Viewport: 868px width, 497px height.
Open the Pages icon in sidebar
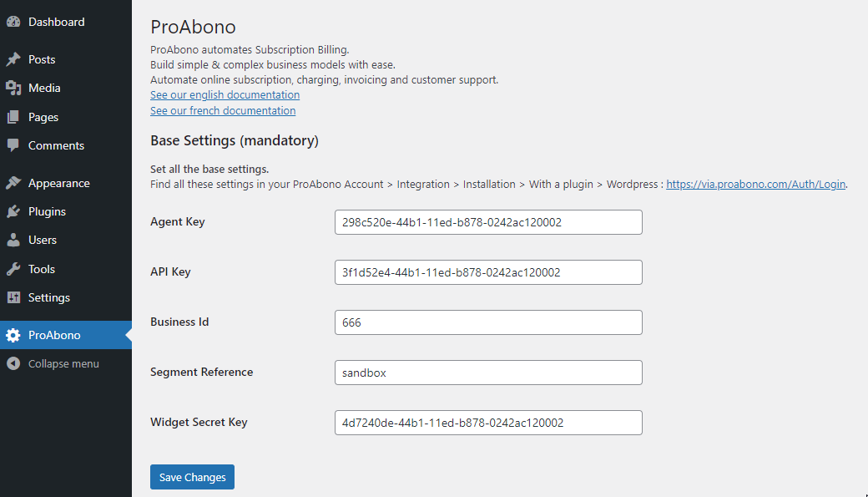(13, 117)
